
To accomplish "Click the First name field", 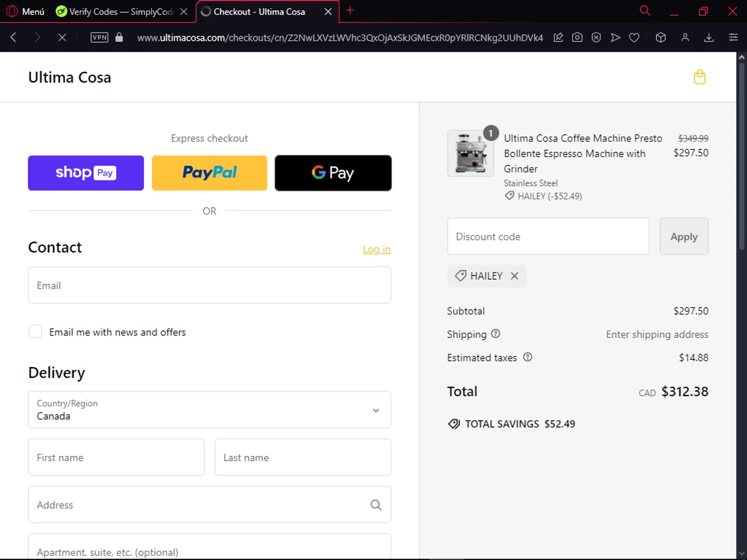I will (116, 457).
